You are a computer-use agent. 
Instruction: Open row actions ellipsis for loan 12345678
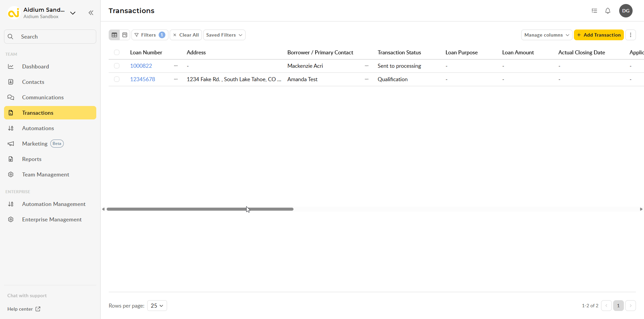pyautogui.click(x=176, y=79)
